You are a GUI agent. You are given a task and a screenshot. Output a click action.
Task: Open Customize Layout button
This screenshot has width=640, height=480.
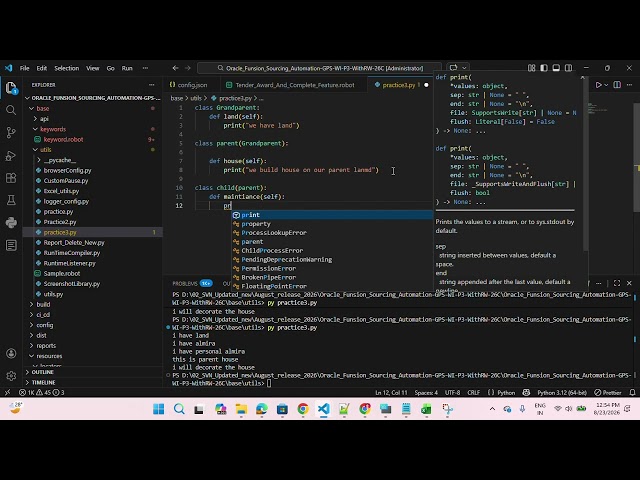pyautogui.click(x=531, y=68)
